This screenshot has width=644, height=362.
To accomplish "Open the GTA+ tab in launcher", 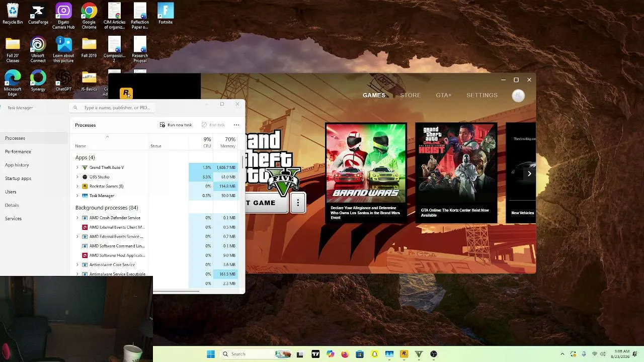I will click(444, 96).
